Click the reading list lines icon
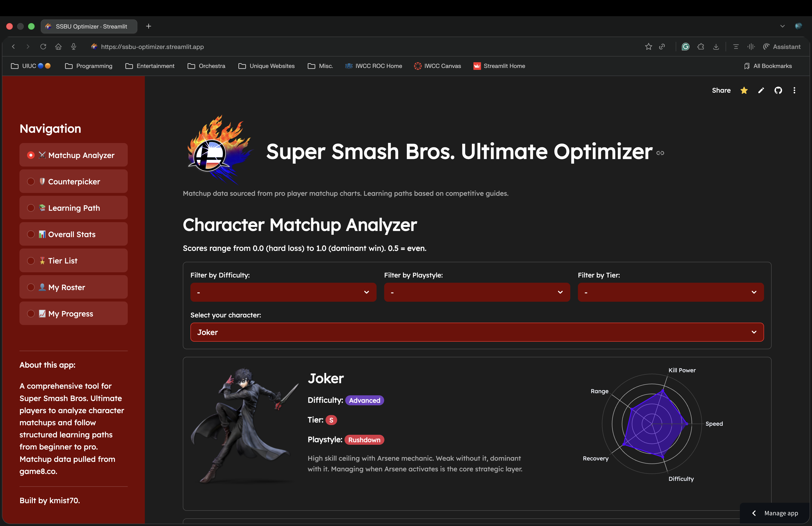This screenshot has width=812, height=526. pos(736,47)
